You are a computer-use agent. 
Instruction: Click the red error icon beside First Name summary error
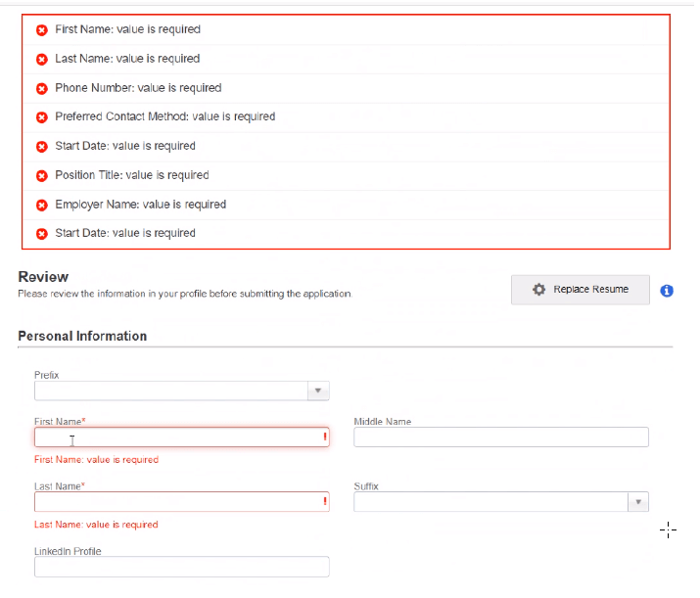42,30
